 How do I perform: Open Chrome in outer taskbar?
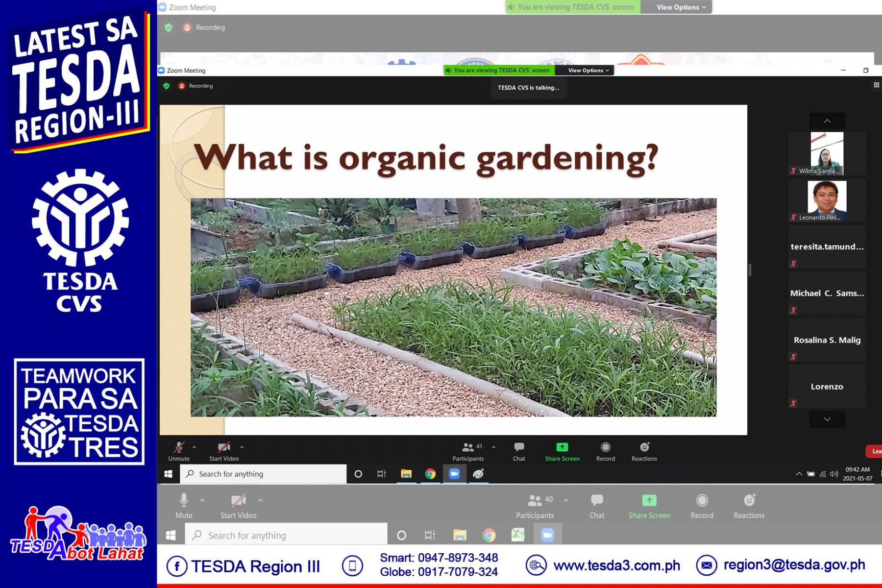489,535
